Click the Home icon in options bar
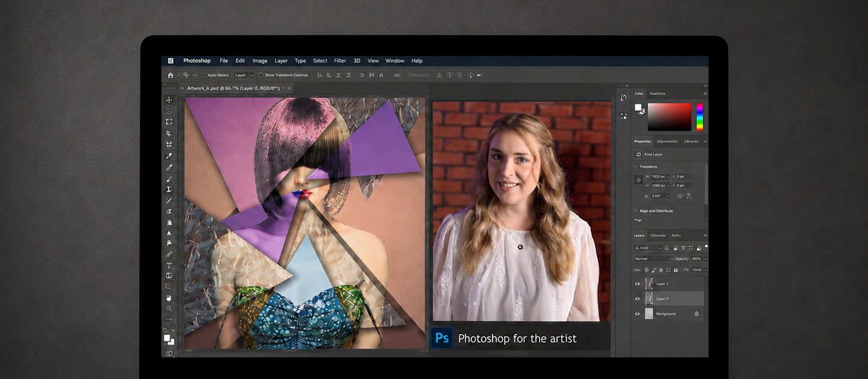 tap(170, 75)
